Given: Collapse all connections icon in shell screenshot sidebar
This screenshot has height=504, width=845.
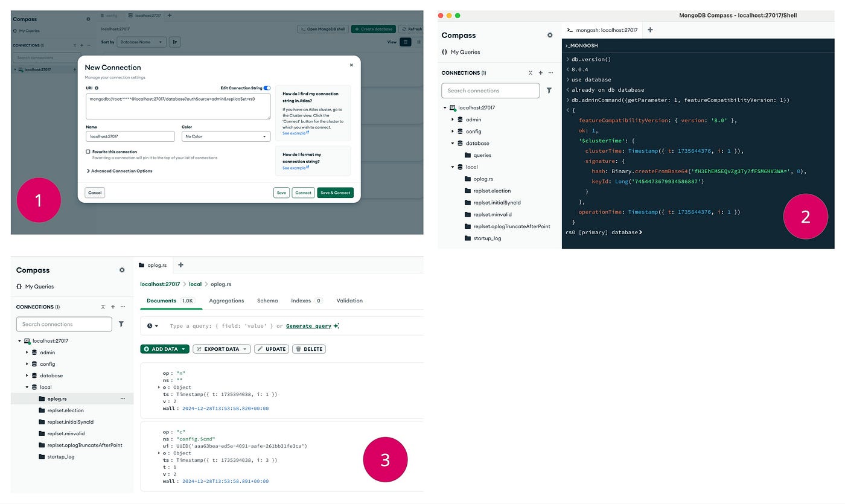Looking at the screenshot, I should point(531,72).
